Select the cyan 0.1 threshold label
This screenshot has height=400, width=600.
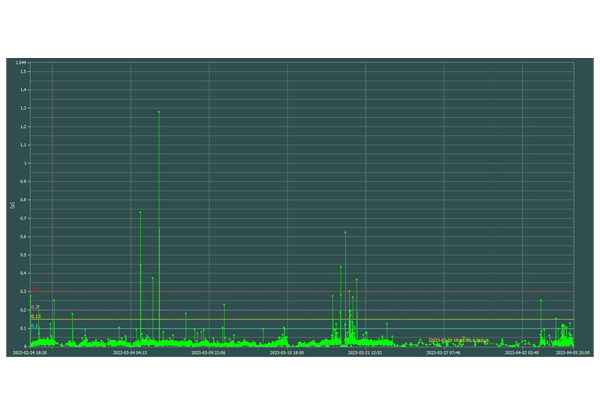click(x=35, y=326)
